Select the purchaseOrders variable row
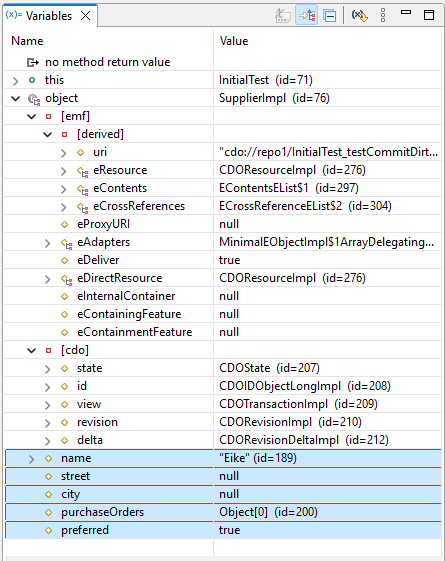The image size is (445, 561). pyautogui.click(x=223, y=512)
